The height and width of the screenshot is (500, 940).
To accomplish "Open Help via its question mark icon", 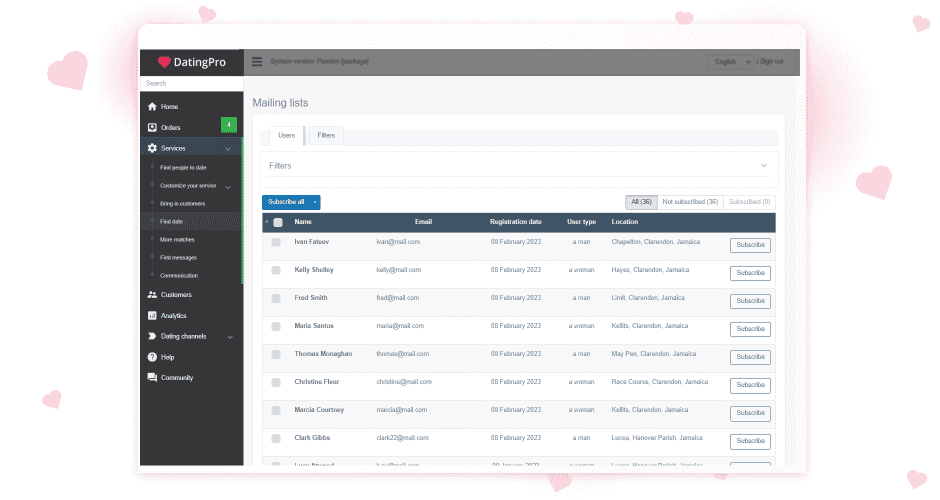I will [x=152, y=357].
